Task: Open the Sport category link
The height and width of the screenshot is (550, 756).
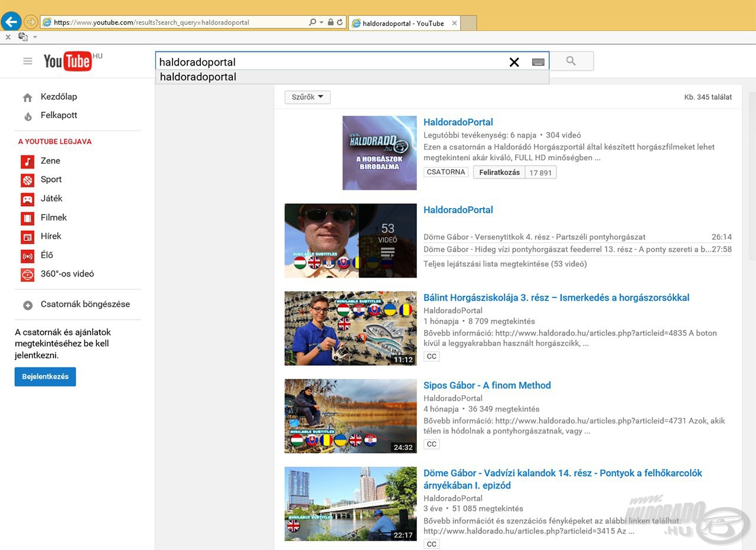Action: click(51, 179)
